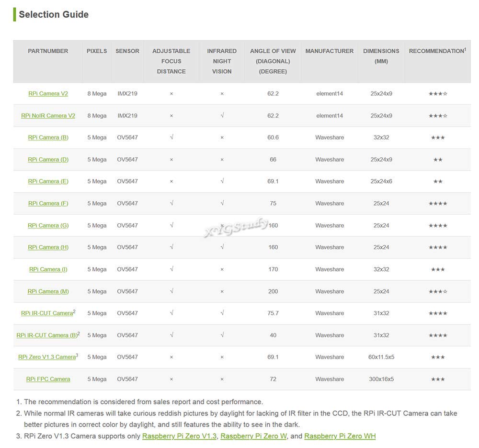Click the PARTNUMBER column header
The image size is (479, 448).
coord(48,51)
